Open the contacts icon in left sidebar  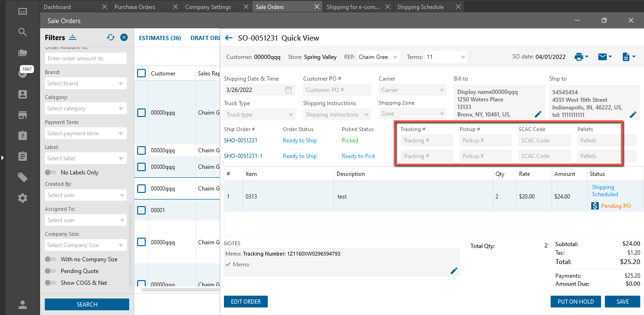23,94
